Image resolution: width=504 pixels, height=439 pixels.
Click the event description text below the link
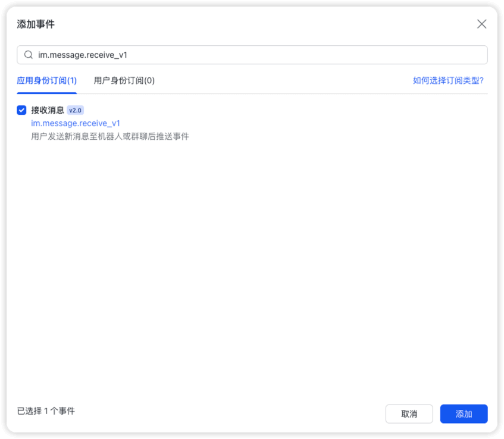[x=110, y=136]
